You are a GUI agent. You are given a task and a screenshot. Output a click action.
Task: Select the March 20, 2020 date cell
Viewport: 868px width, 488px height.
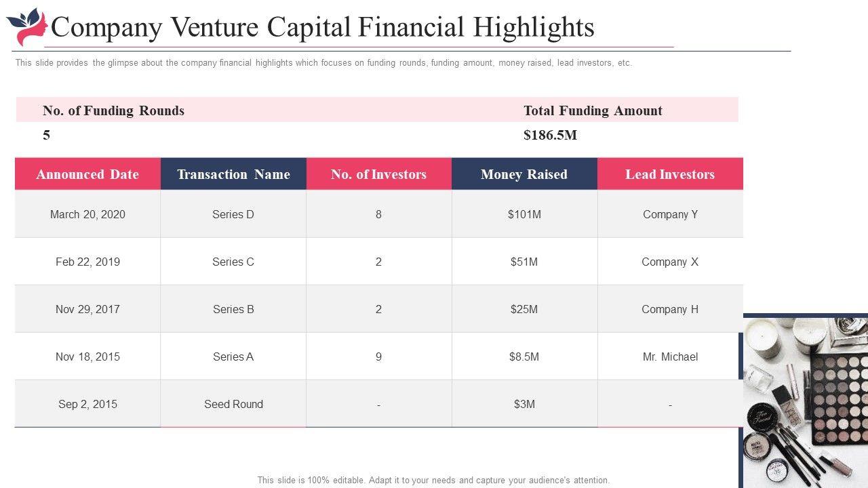pyautogui.click(x=87, y=214)
